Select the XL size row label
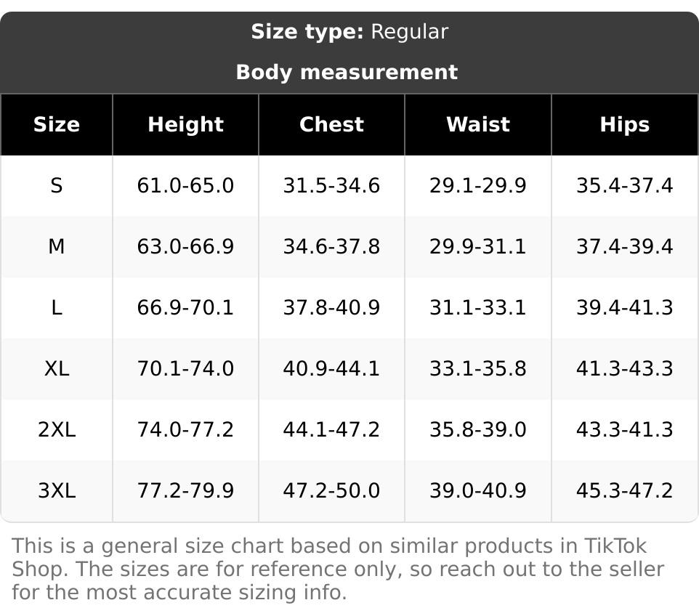699x616 pixels. (x=57, y=369)
